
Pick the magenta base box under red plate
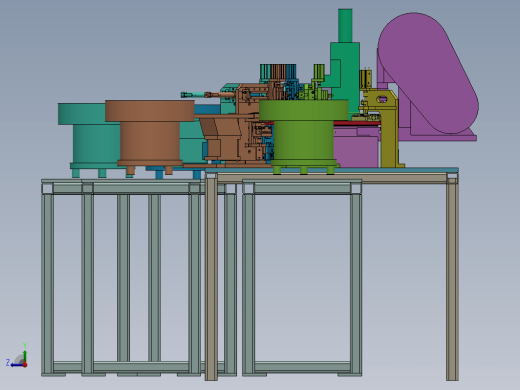356,148
